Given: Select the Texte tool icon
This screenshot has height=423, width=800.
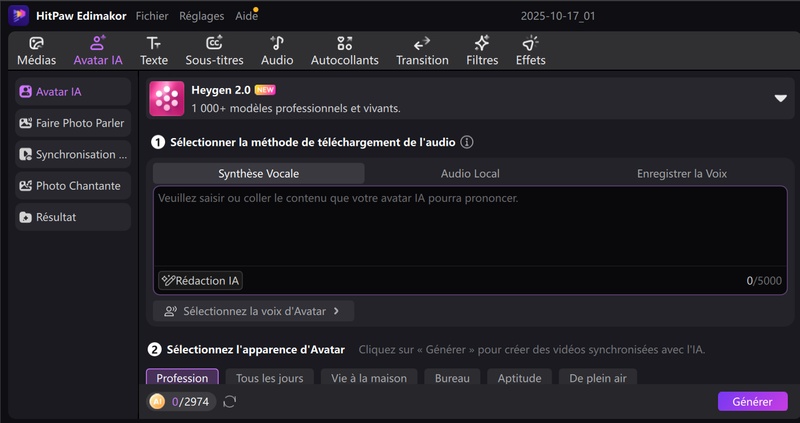Looking at the screenshot, I should tap(153, 44).
